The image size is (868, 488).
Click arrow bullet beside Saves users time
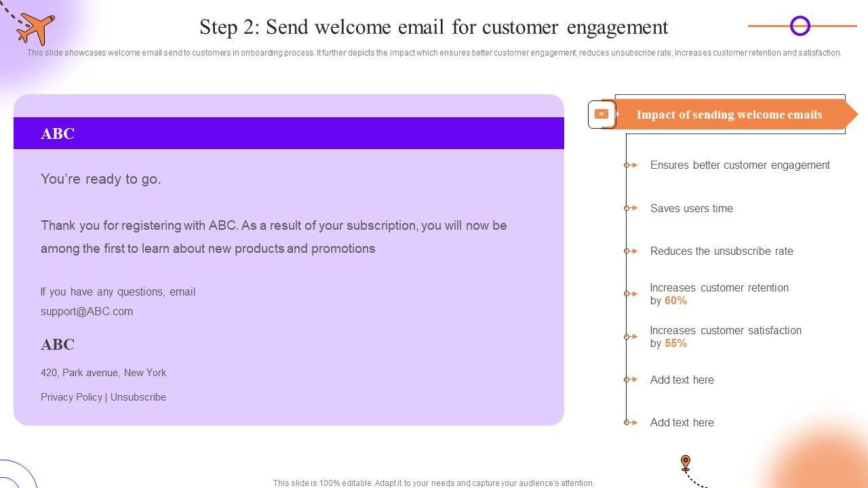632,208
